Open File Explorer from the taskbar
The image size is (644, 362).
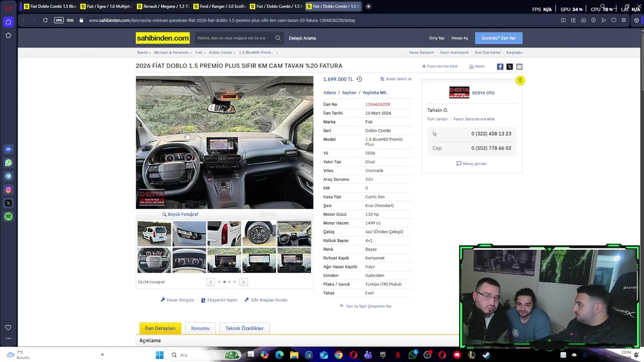coord(294,355)
